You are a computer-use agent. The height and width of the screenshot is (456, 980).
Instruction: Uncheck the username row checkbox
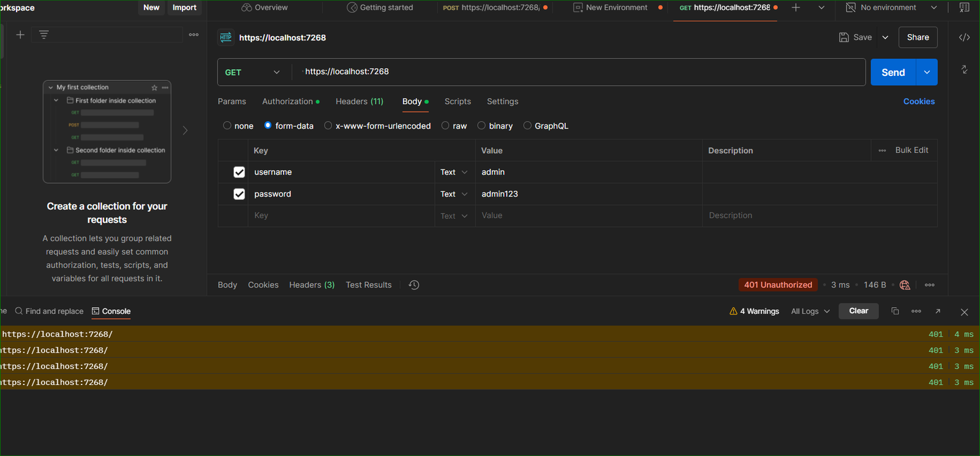[x=239, y=172]
